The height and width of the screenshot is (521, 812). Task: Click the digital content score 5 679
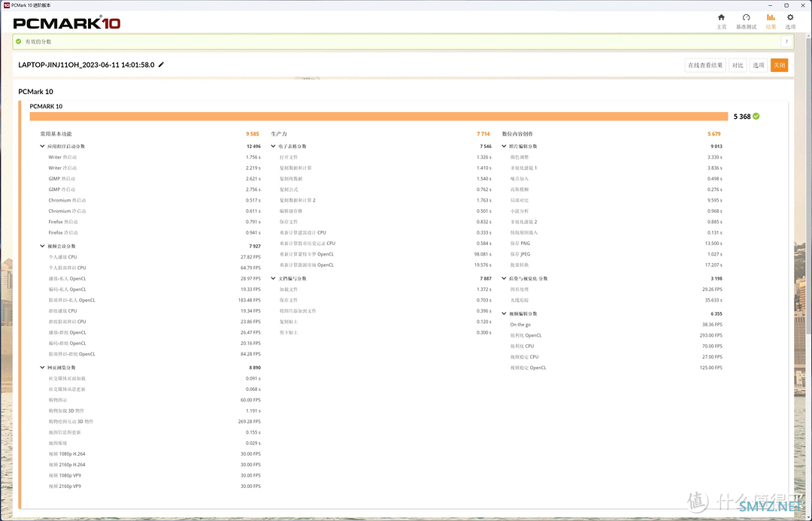coord(714,134)
